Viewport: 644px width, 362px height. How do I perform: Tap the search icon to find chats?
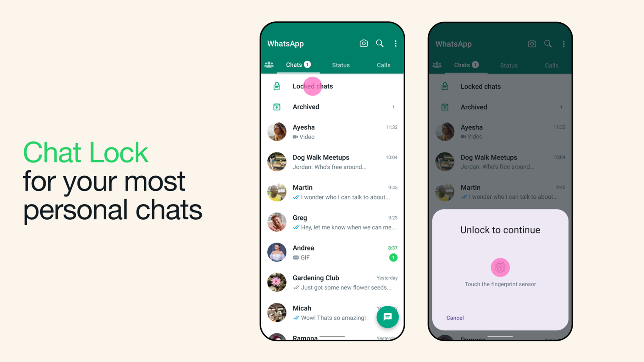(x=379, y=43)
